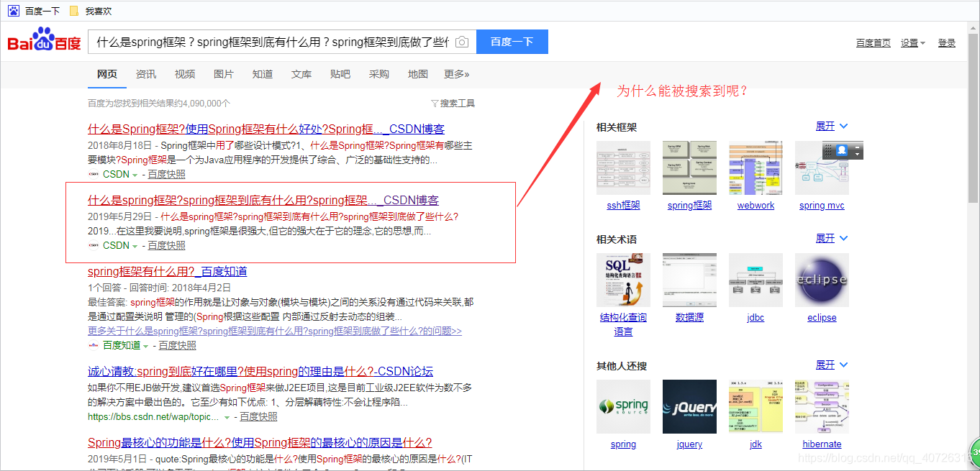Viewport: 980px width, 471px height.
Task: Open dropdown arrow beside bbs.csdn.net URL
Action: pyautogui.click(x=227, y=417)
